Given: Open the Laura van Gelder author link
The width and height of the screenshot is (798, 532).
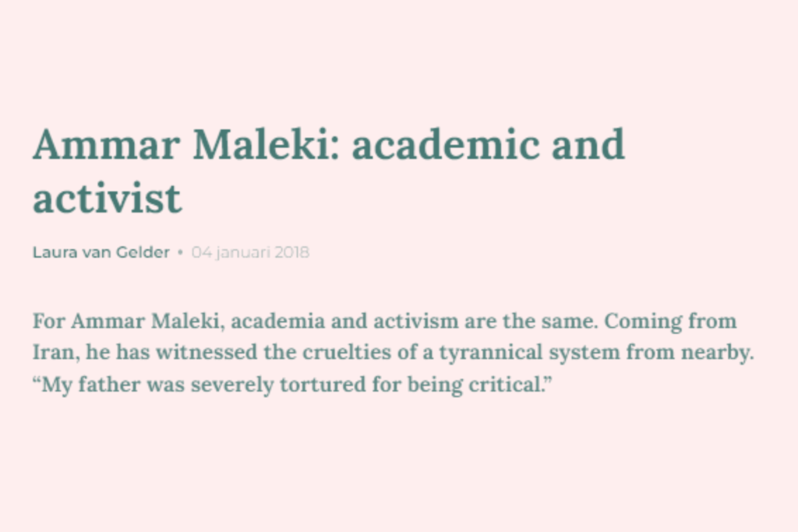Looking at the screenshot, I should pos(101,252).
